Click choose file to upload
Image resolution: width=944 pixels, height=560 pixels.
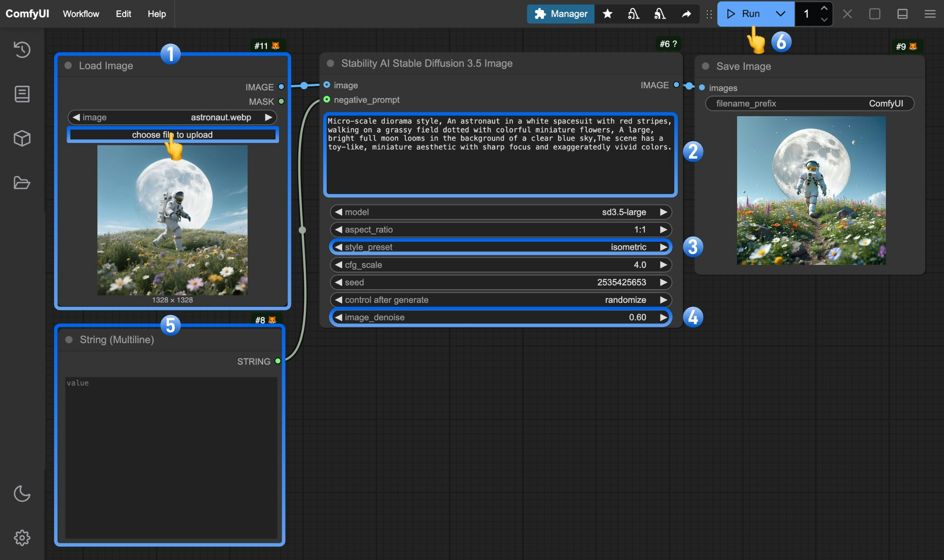[172, 134]
